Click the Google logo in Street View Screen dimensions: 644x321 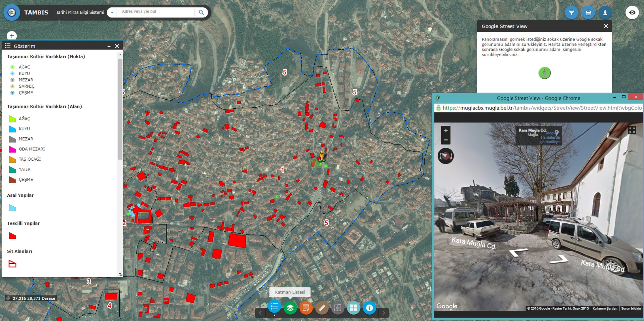click(447, 306)
